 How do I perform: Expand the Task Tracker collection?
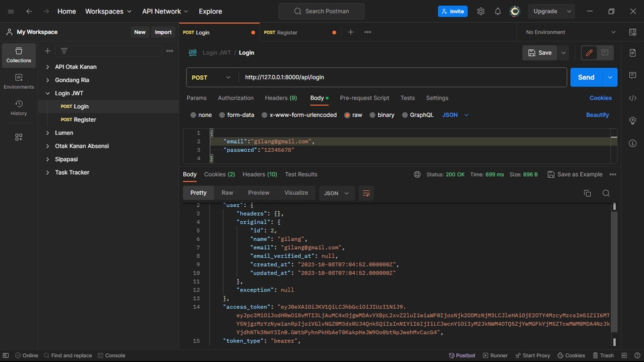pyautogui.click(x=48, y=173)
